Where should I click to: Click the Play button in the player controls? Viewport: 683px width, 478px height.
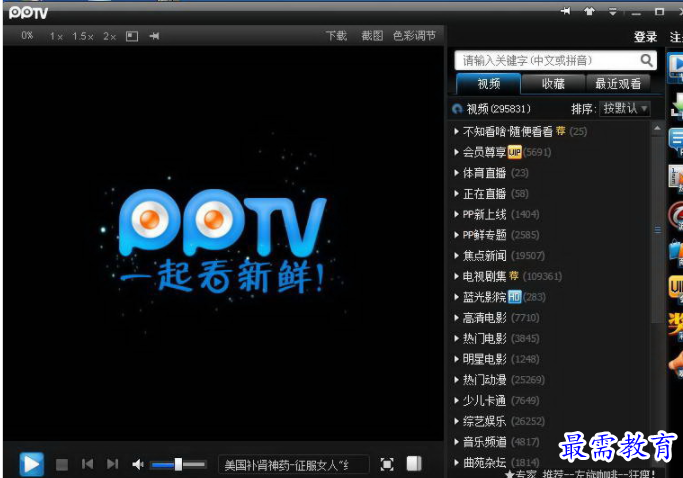click(x=31, y=464)
